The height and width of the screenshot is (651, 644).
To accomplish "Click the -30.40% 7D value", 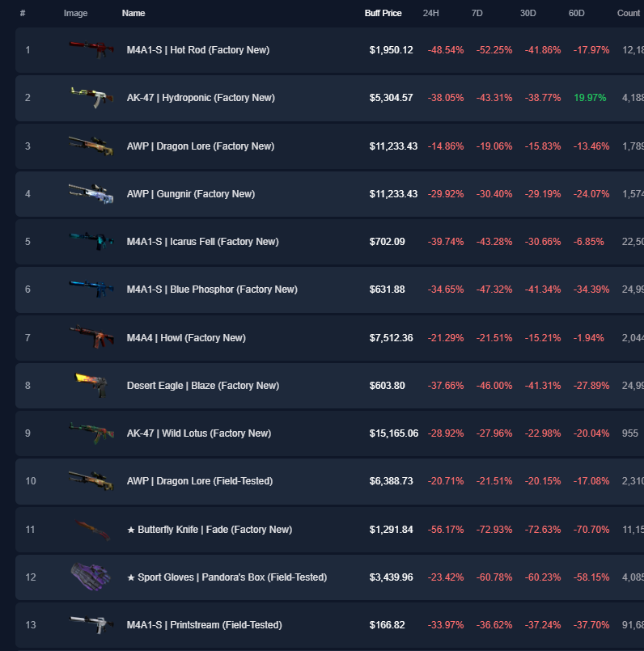I will [x=494, y=194].
